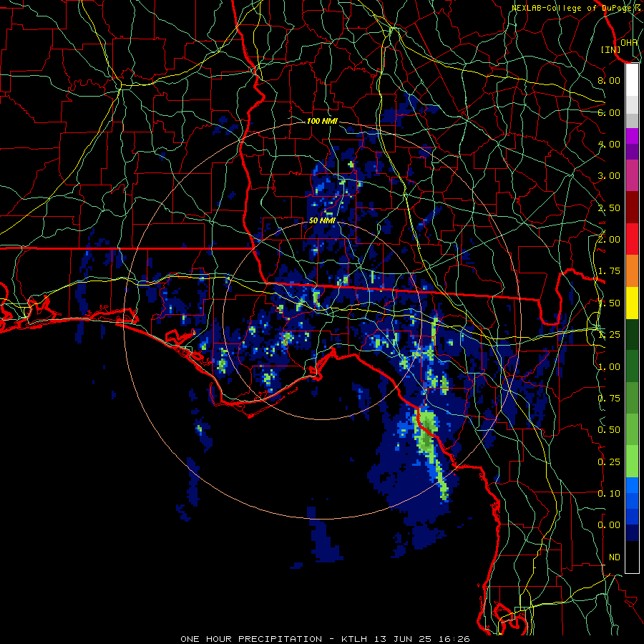644x644 pixels.
Task: Click the 6.00 scale label
Action: coord(609,112)
